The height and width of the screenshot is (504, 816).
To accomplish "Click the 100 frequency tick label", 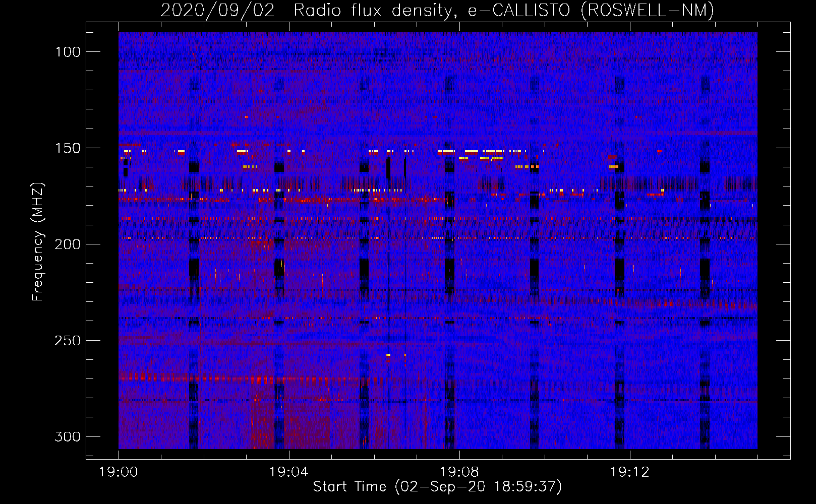I will (68, 52).
